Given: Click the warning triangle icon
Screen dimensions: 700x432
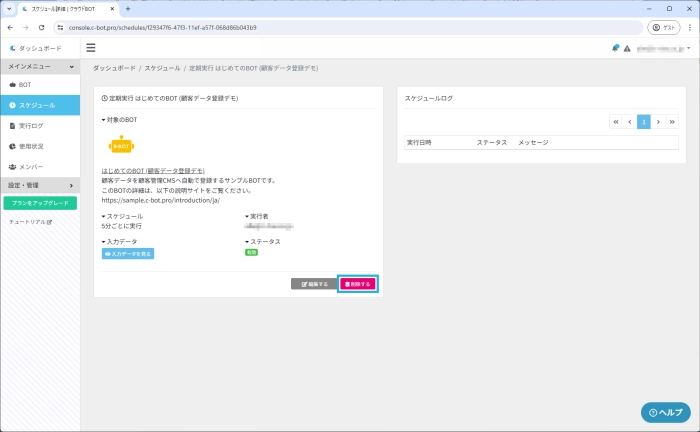Looking at the screenshot, I should tap(627, 48).
